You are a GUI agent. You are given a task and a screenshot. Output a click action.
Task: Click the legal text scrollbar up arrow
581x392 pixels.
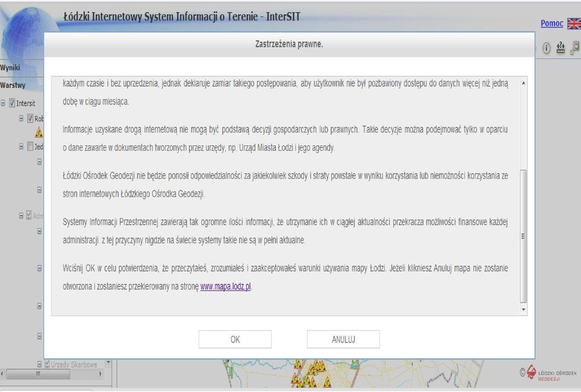[523, 83]
